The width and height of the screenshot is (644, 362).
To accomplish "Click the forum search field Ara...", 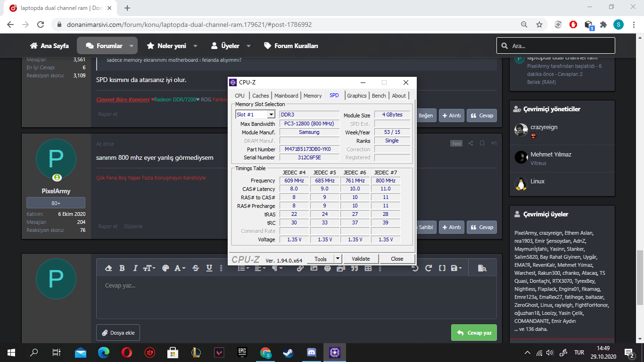I will coord(556,46).
